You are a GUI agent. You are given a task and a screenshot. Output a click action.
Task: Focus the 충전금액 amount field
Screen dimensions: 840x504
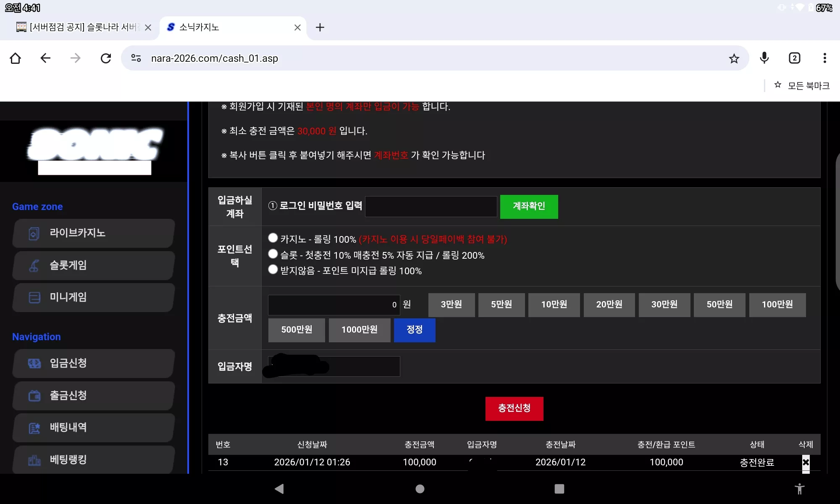[x=334, y=304]
